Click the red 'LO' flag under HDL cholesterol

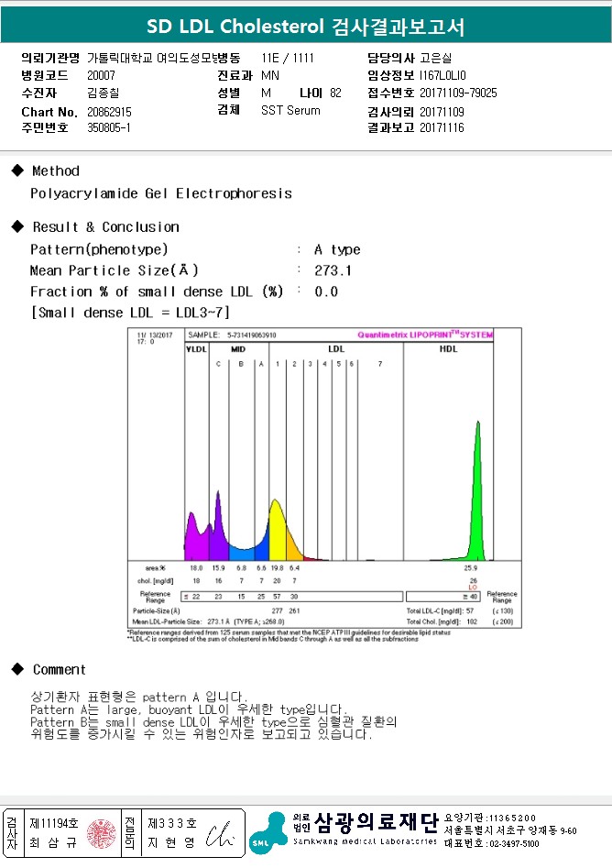(x=473, y=588)
